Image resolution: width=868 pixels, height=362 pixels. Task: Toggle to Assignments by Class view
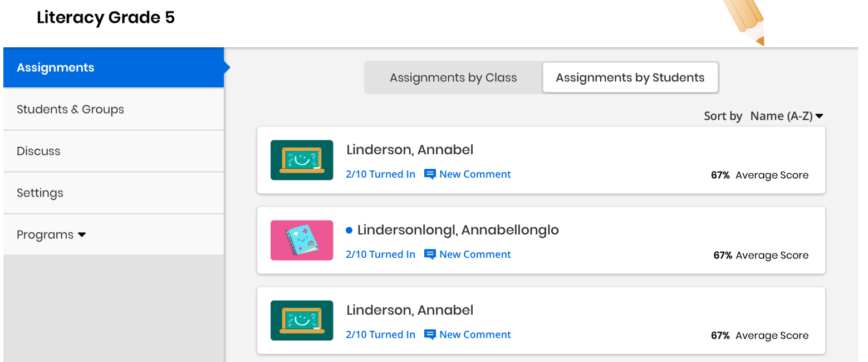[453, 77]
